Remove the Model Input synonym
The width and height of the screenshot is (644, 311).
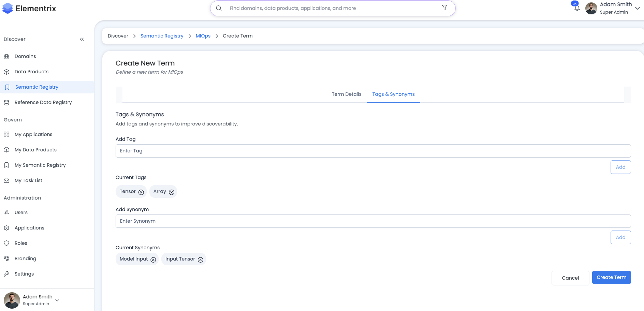(x=153, y=260)
